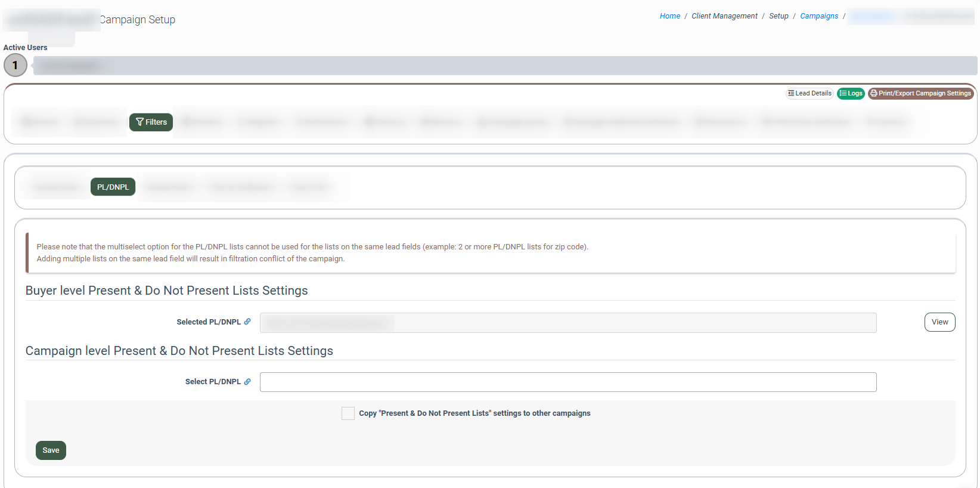The image size is (980, 488).
Task: Click the copy settings to other campaigns label
Action: tap(475, 413)
